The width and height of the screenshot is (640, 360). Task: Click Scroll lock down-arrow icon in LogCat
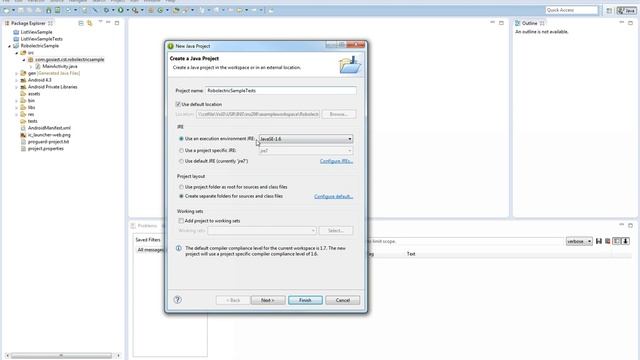pyautogui.click(x=625, y=241)
